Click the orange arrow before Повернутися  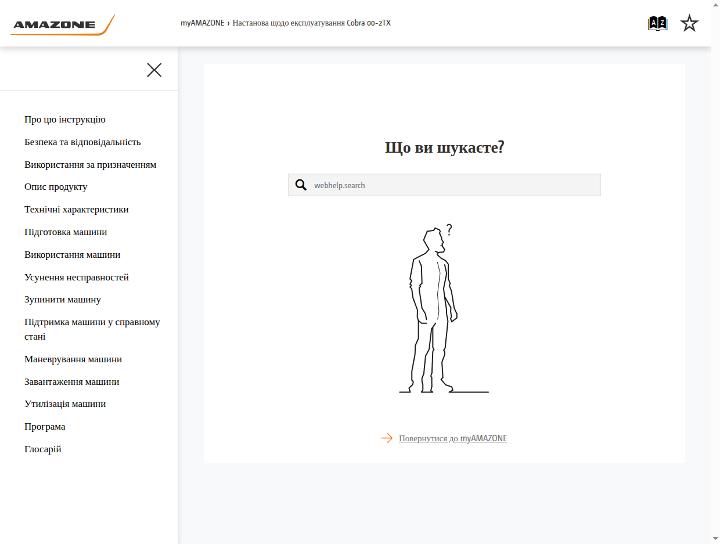click(x=387, y=438)
